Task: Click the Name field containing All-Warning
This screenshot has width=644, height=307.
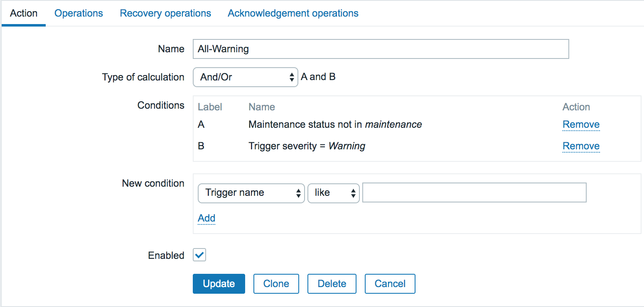Action: (x=380, y=49)
